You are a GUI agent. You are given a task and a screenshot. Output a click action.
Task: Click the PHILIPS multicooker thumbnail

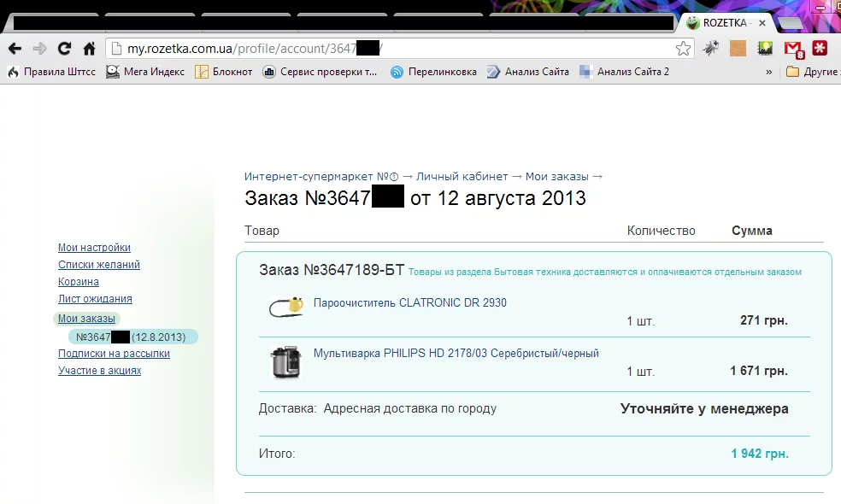(285, 362)
